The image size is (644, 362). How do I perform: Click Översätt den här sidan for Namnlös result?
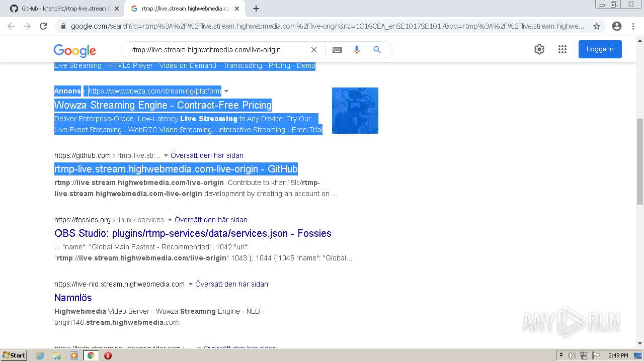[x=231, y=284]
